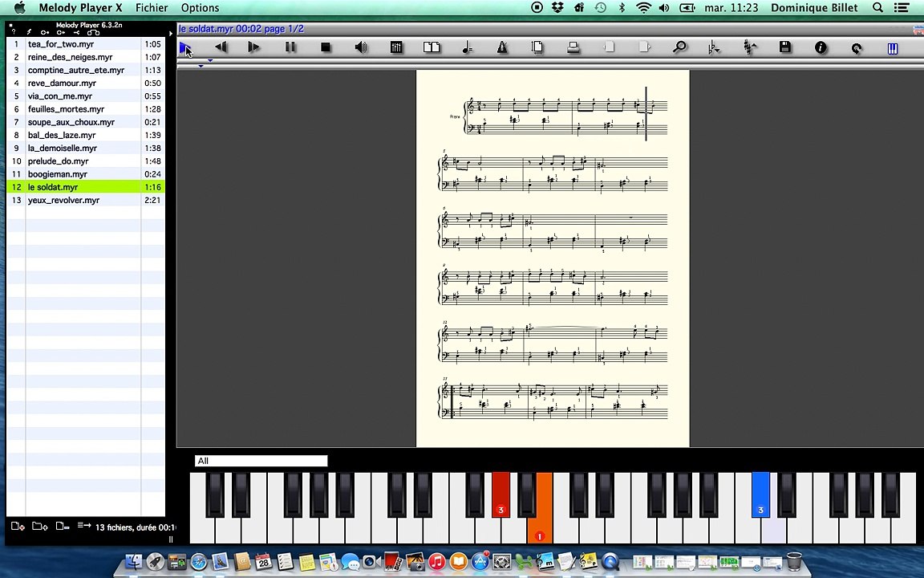Open the flat transpose dropdown icon

click(714, 48)
